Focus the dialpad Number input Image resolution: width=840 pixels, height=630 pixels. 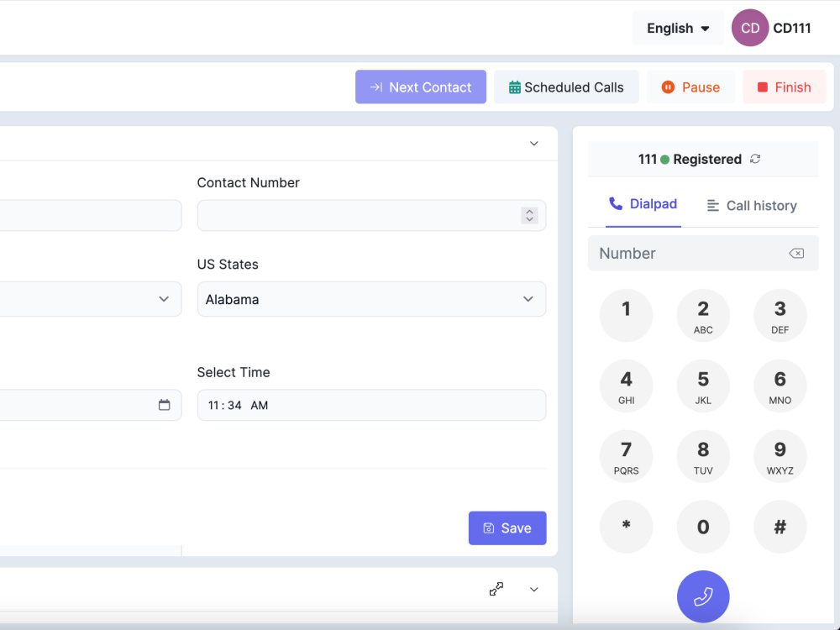pos(703,254)
